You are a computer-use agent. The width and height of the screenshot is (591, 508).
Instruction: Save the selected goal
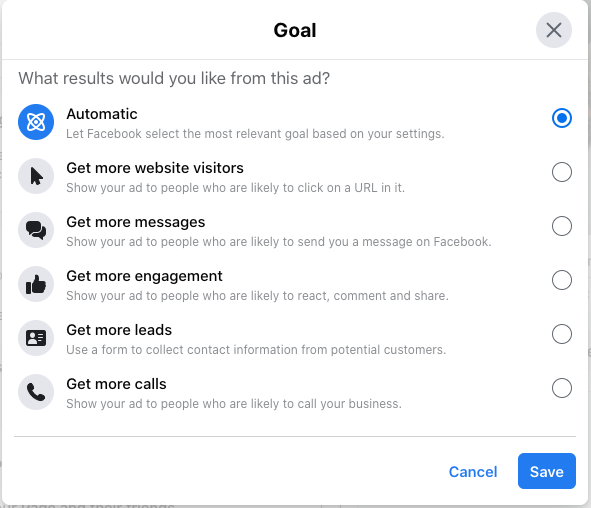point(547,471)
